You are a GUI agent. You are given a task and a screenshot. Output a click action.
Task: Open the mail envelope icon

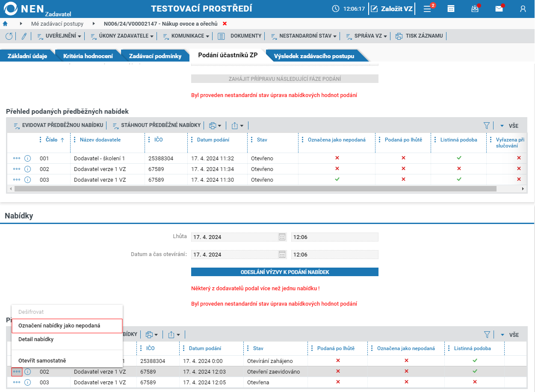pyautogui.click(x=499, y=9)
